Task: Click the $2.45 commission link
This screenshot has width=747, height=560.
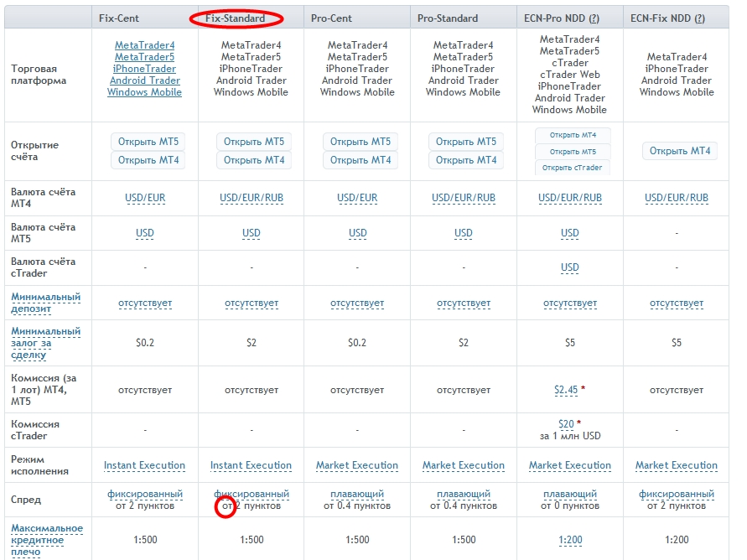Action: [566, 390]
